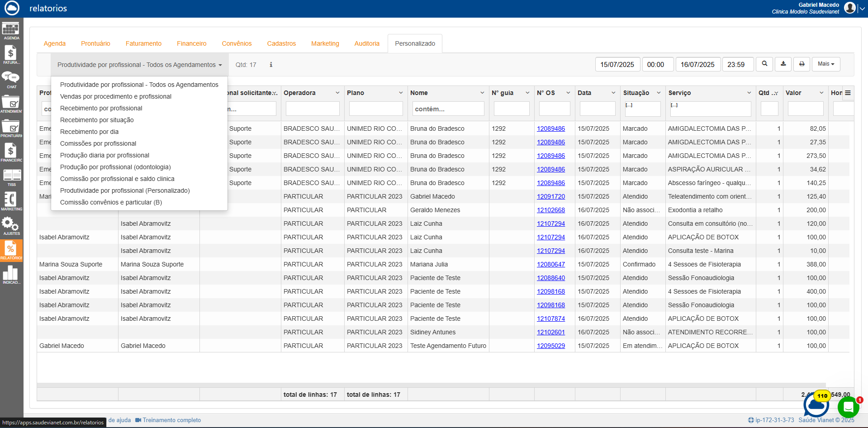This screenshot has height=428, width=868.
Task: Click the Nome filter input field
Action: [448, 109]
